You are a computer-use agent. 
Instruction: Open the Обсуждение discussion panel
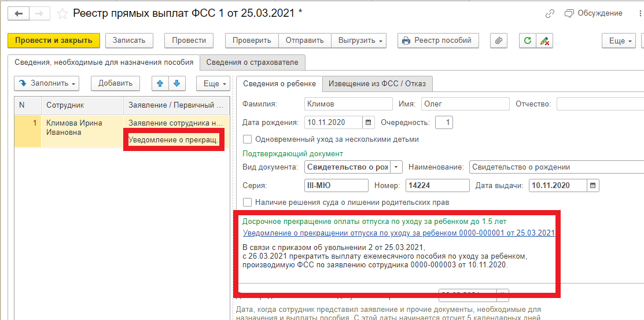click(x=594, y=13)
